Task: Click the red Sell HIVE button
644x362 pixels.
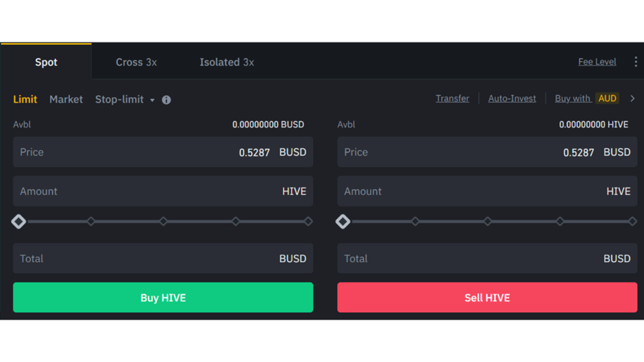Action: [487, 297]
